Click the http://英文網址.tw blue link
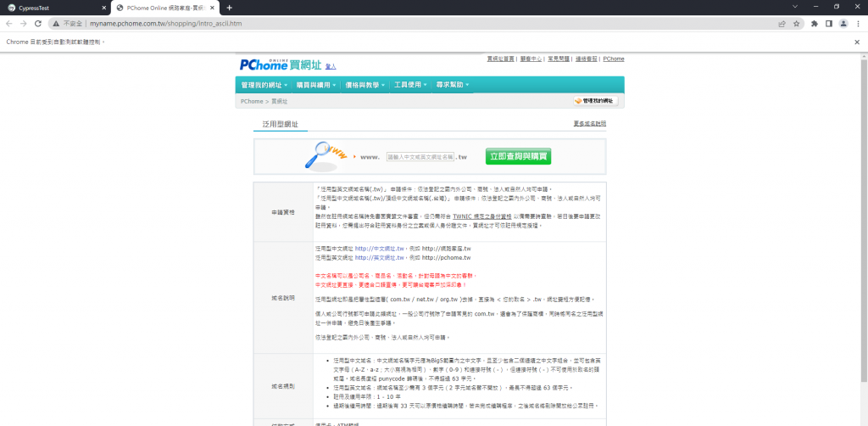 pyautogui.click(x=381, y=258)
